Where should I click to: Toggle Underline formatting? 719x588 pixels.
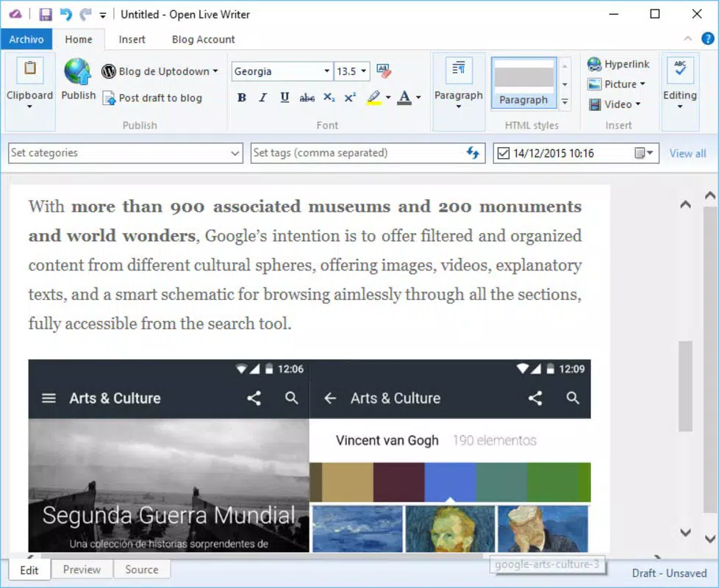click(x=285, y=97)
